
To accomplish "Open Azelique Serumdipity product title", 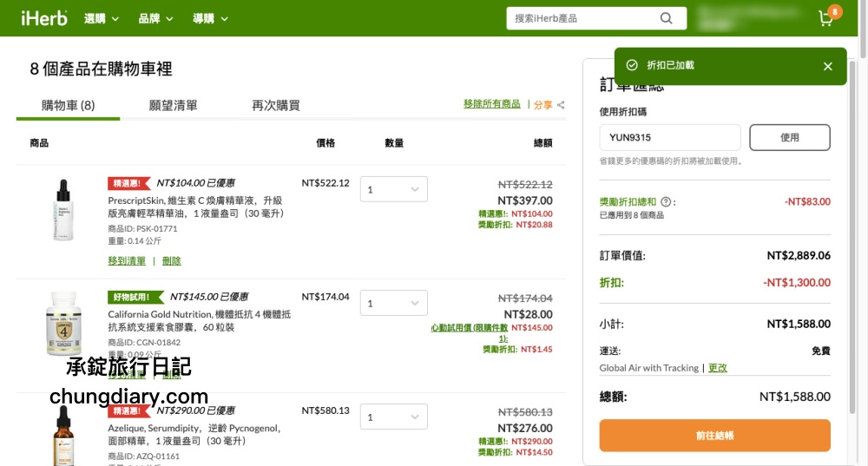I will 194,435.
